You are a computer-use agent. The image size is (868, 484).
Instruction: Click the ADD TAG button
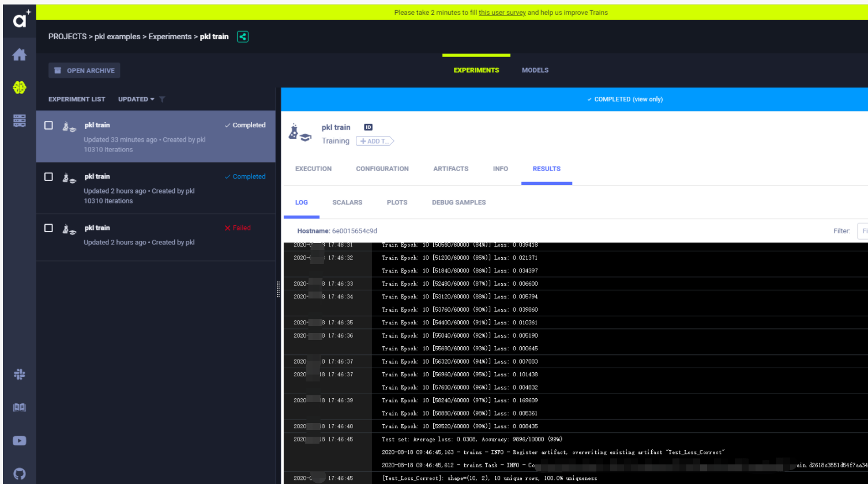coord(375,141)
